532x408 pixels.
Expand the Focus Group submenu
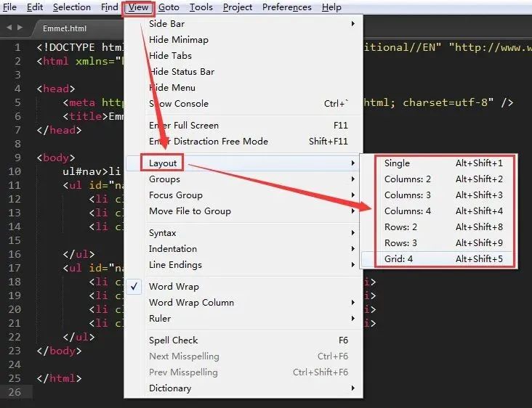(x=243, y=195)
